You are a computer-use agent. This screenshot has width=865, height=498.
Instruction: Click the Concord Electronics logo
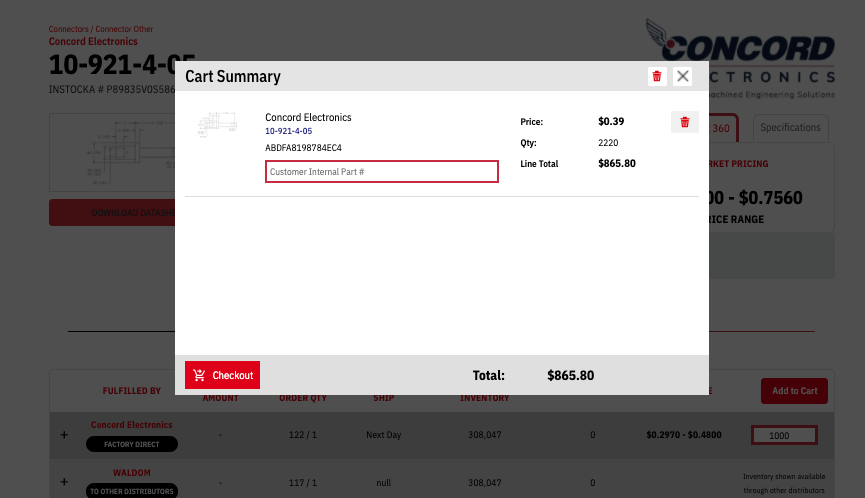[740, 58]
